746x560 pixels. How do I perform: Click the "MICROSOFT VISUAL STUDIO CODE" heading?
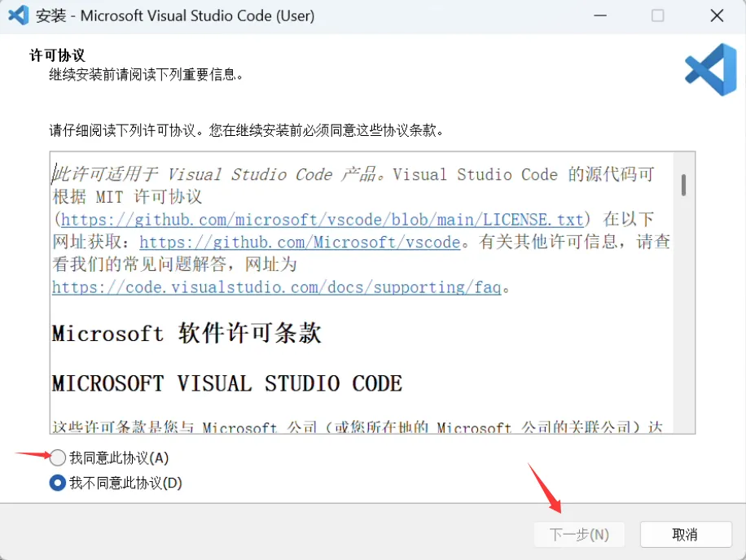click(227, 383)
